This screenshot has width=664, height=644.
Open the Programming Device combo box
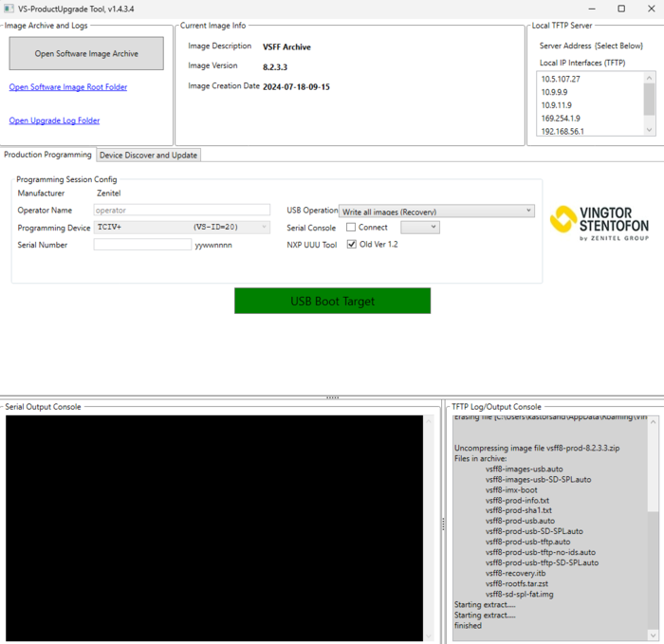(263, 228)
